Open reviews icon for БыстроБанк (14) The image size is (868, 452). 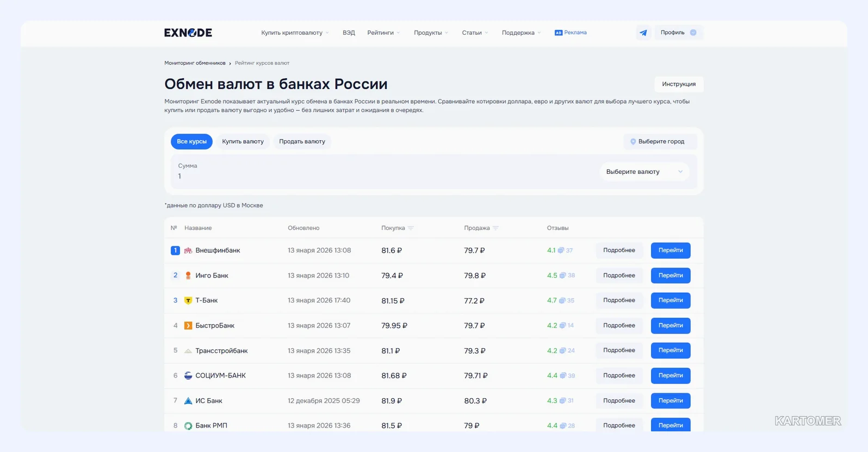click(563, 325)
